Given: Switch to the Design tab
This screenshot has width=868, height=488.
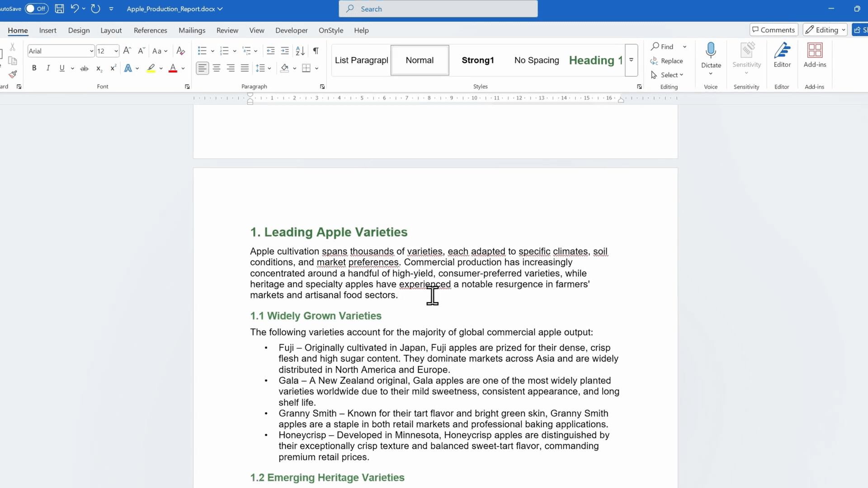Looking at the screenshot, I should [x=79, y=30].
